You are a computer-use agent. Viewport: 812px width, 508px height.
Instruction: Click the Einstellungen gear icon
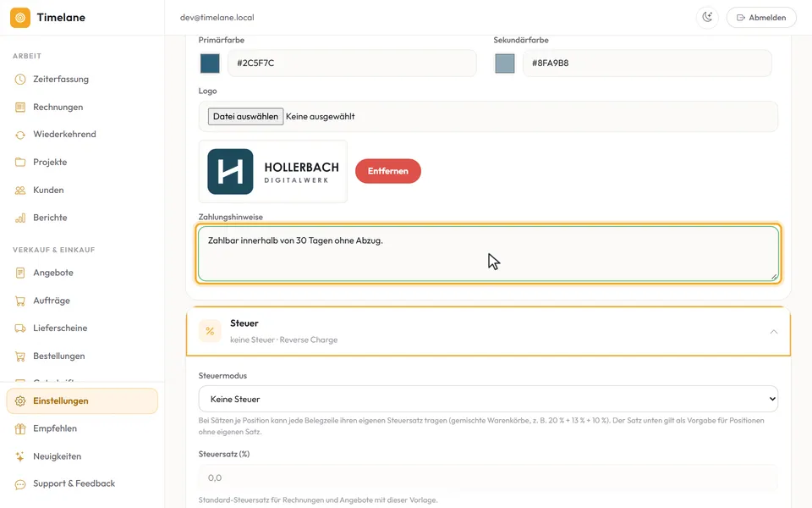tap(20, 401)
